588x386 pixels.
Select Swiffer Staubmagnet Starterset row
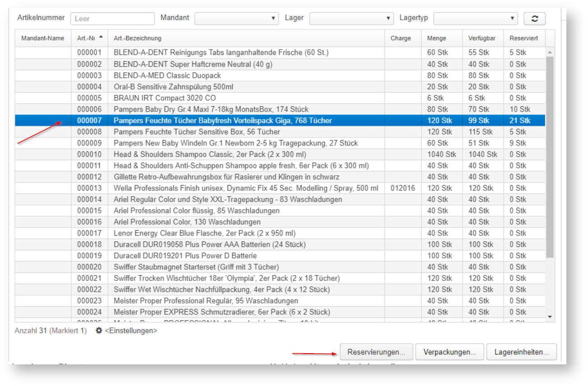(x=280, y=267)
